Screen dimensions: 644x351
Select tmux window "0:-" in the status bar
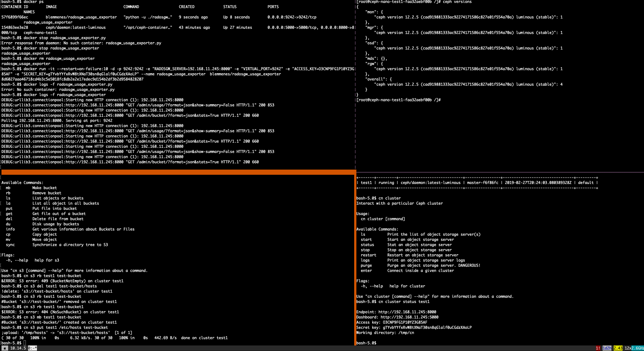click(33, 348)
